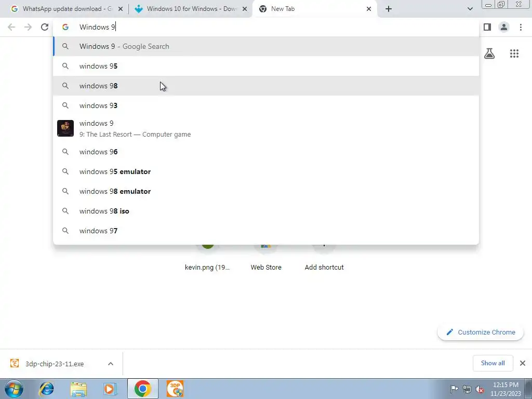Open downloaded 3dp-chip-23-11.exe file
Image resolution: width=532 pixels, height=399 pixels.
(54, 364)
